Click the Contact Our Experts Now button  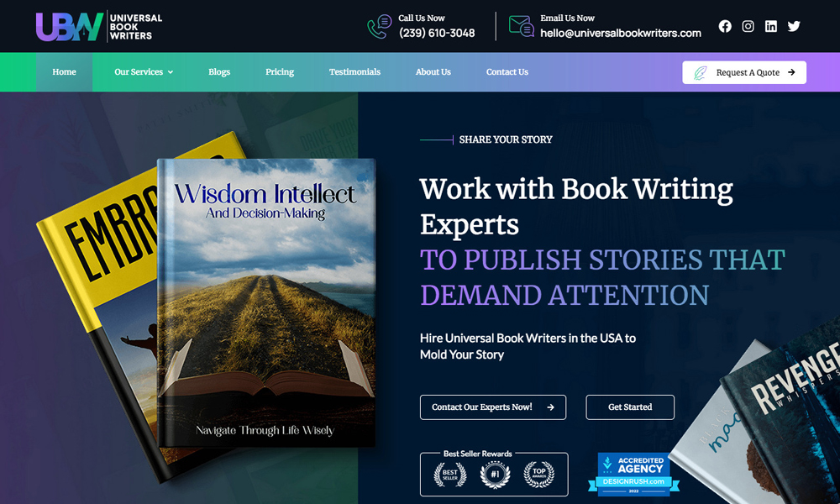tap(492, 407)
